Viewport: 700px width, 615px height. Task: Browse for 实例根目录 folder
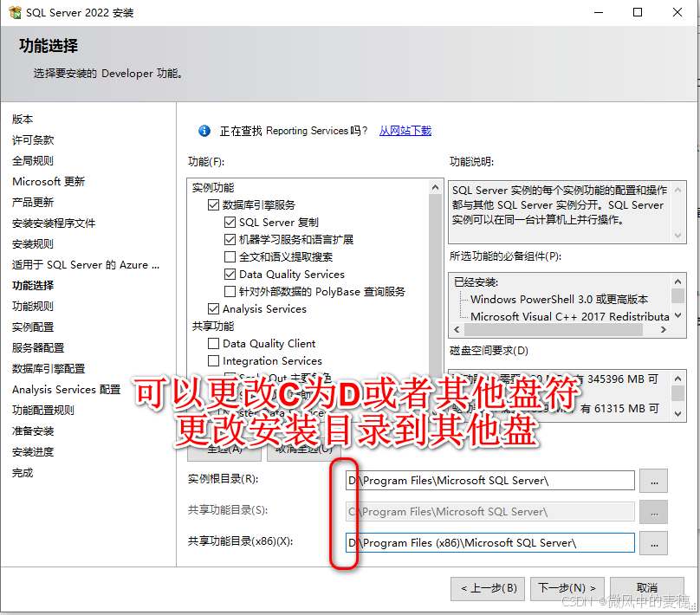653,481
